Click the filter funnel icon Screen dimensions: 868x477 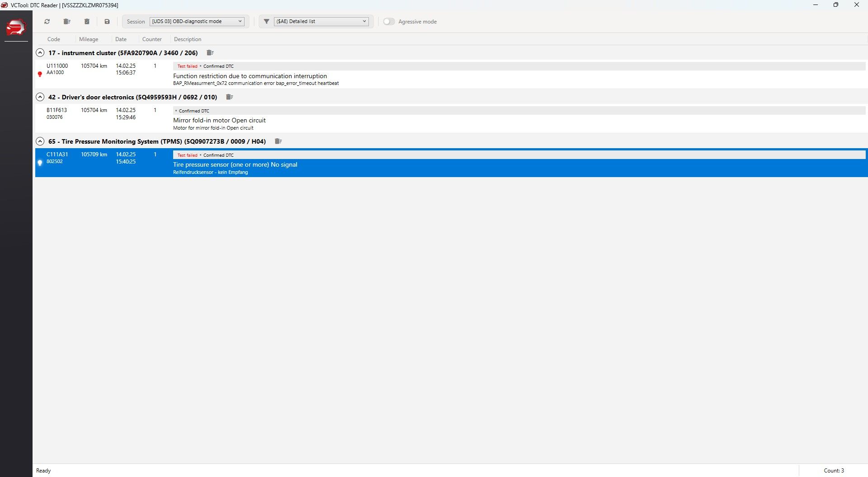[x=267, y=22]
